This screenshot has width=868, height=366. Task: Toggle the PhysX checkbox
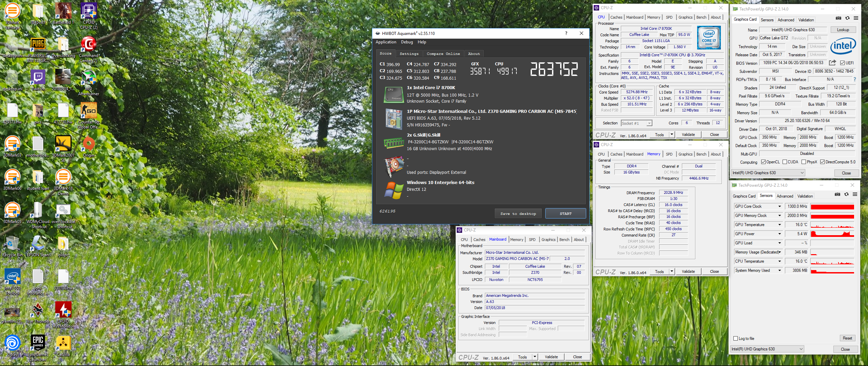point(804,162)
